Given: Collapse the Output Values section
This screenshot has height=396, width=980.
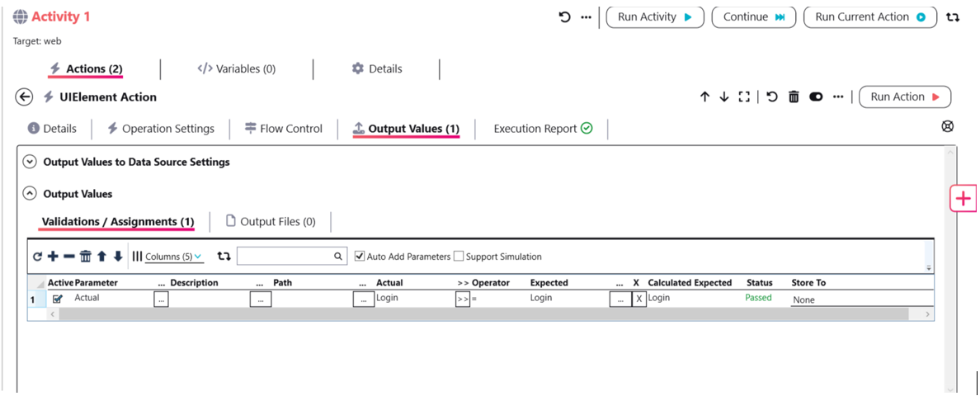Looking at the screenshot, I should point(30,194).
